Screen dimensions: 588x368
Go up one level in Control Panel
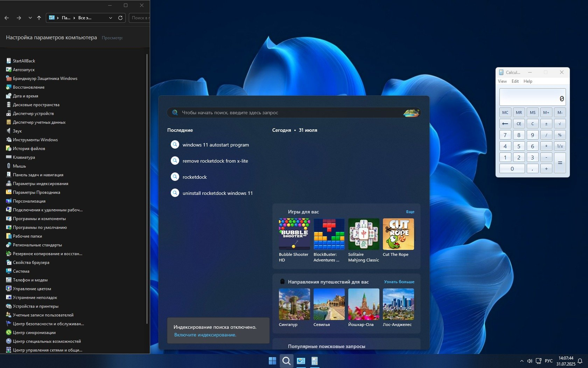point(39,18)
